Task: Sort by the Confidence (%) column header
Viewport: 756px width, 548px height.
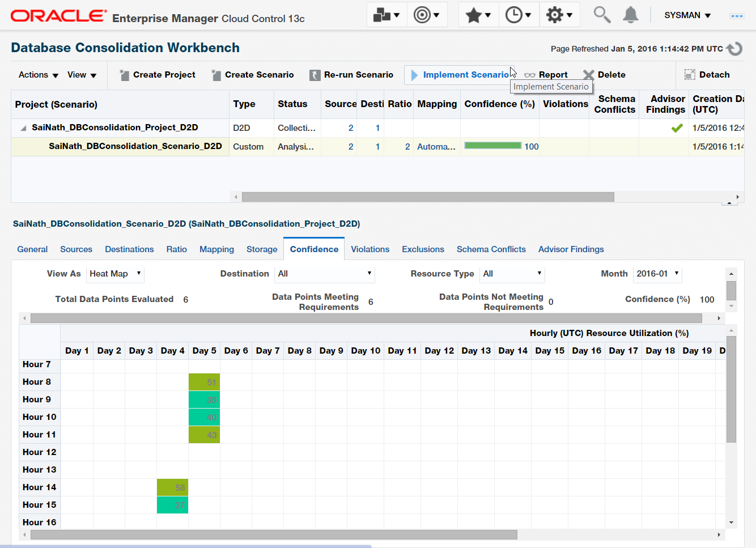Action: pyautogui.click(x=499, y=104)
